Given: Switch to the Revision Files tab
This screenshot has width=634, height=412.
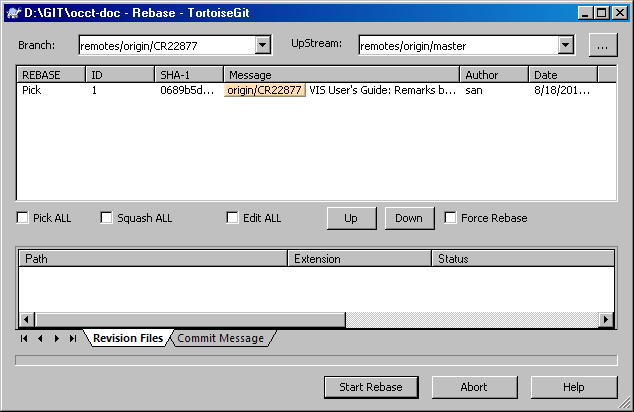Looking at the screenshot, I should tap(128, 338).
